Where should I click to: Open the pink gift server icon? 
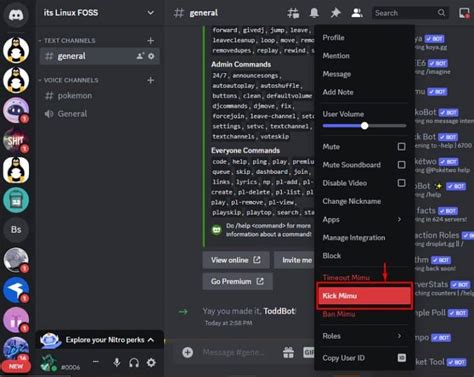(x=16, y=320)
